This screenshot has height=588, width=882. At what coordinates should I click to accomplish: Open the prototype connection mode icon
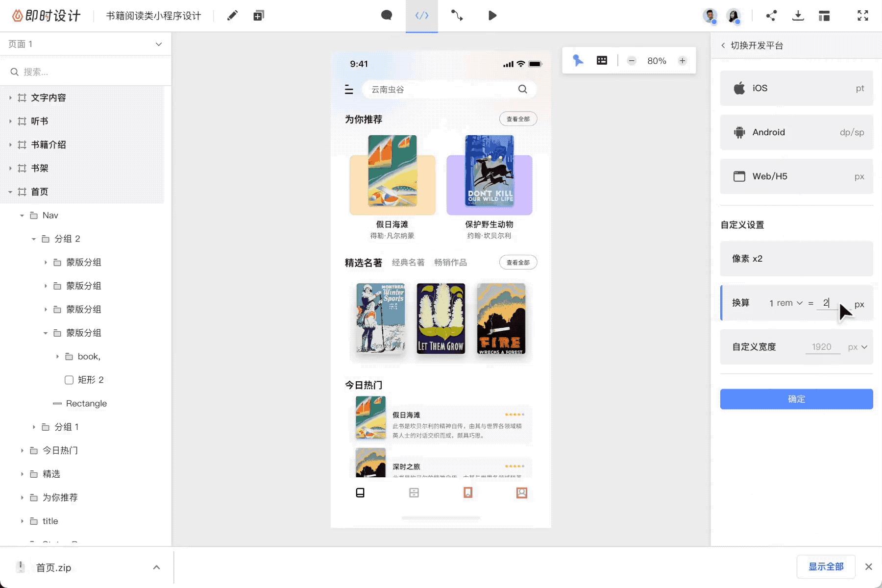(x=457, y=16)
